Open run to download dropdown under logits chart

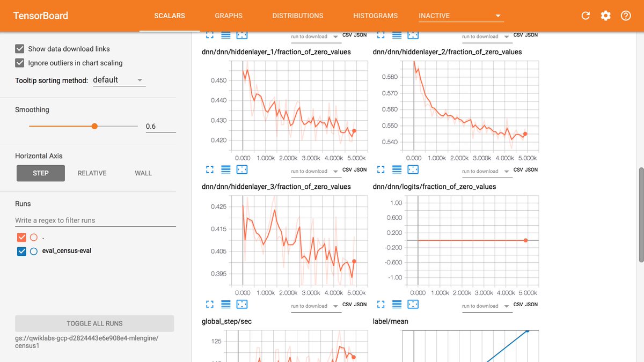click(x=486, y=306)
